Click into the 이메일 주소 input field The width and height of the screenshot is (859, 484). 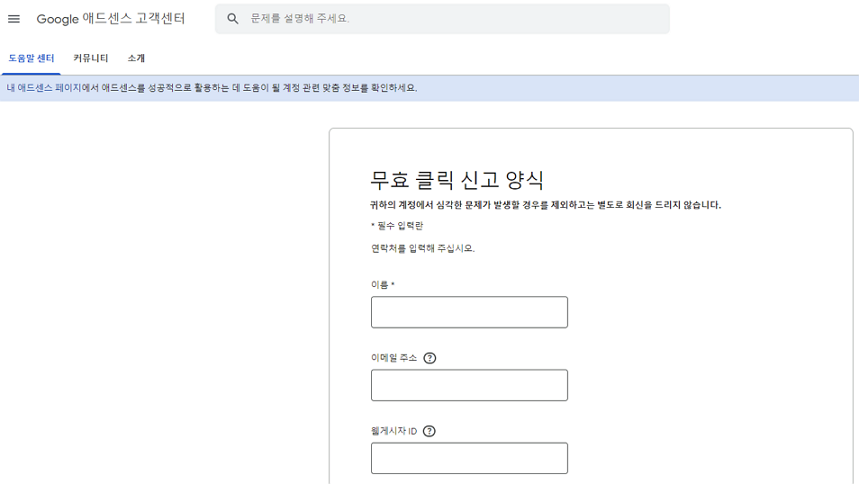pos(469,385)
